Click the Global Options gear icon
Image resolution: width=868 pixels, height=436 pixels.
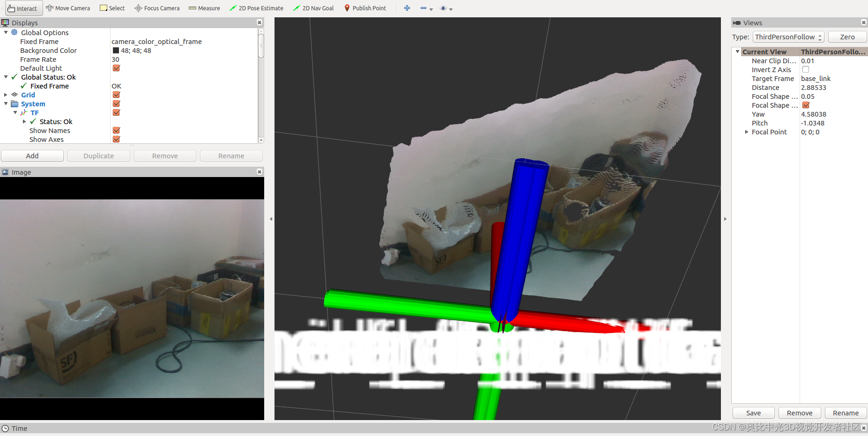[15, 32]
